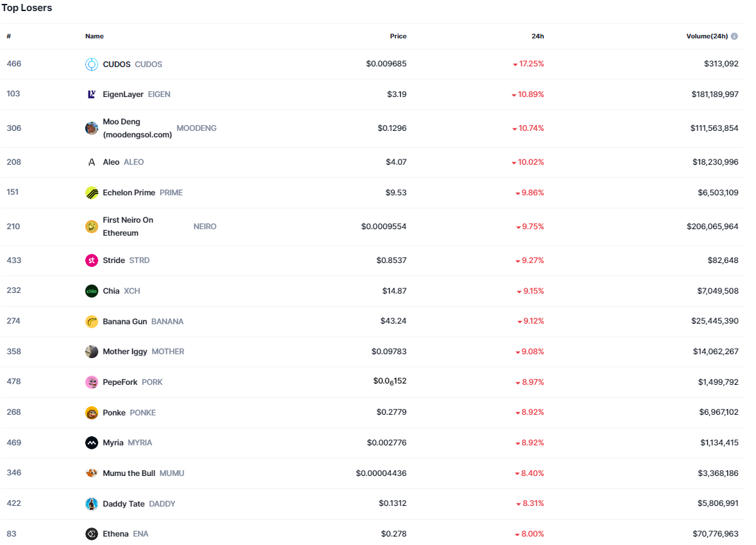Click the Myria row price $0.002776
This screenshot has height=545, width=756.
tap(386, 443)
